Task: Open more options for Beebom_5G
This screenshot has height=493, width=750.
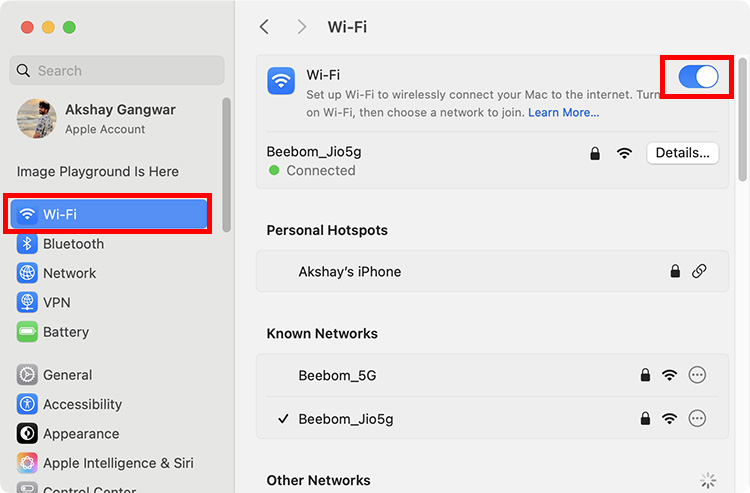Action: pos(697,375)
